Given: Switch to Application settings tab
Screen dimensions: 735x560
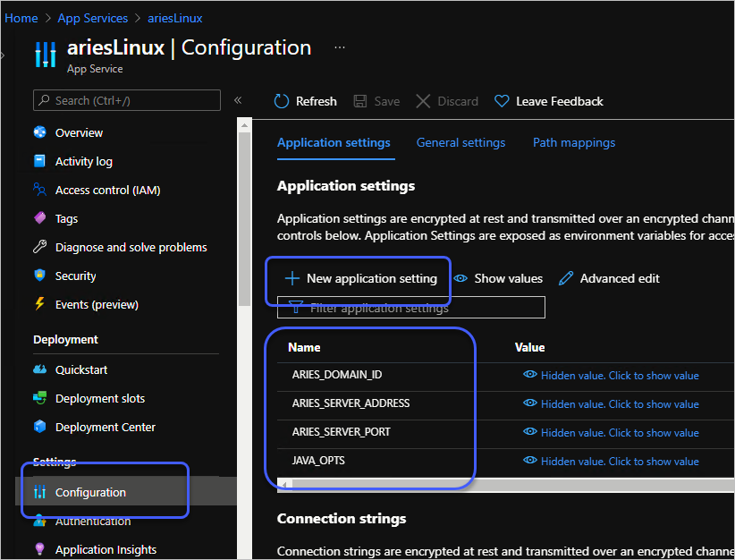Looking at the screenshot, I should 334,142.
